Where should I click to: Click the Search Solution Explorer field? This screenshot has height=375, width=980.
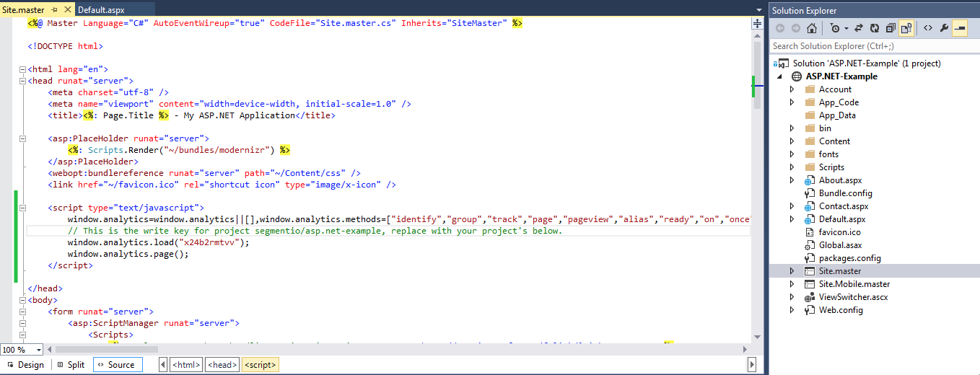pos(866,46)
